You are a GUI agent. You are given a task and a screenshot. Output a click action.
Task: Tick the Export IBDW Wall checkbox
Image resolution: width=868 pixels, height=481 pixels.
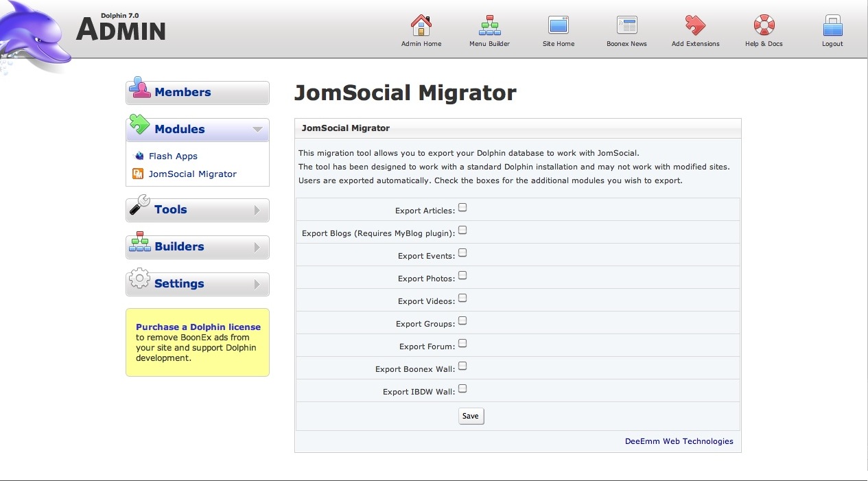pyautogui.click(x=462, y=388)
